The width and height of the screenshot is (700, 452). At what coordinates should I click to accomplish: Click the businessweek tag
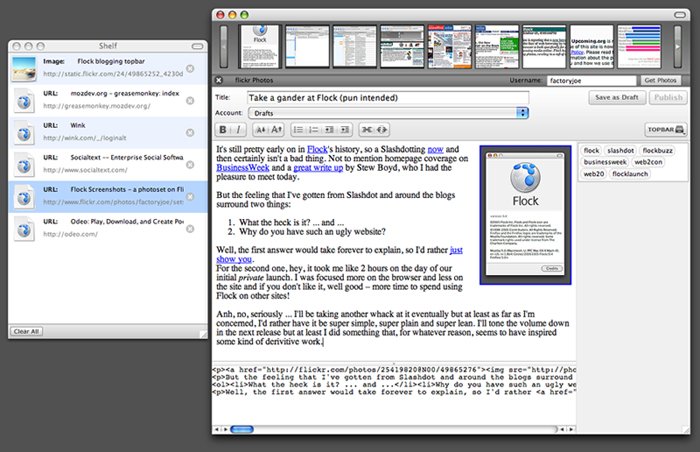pos(605,162)
